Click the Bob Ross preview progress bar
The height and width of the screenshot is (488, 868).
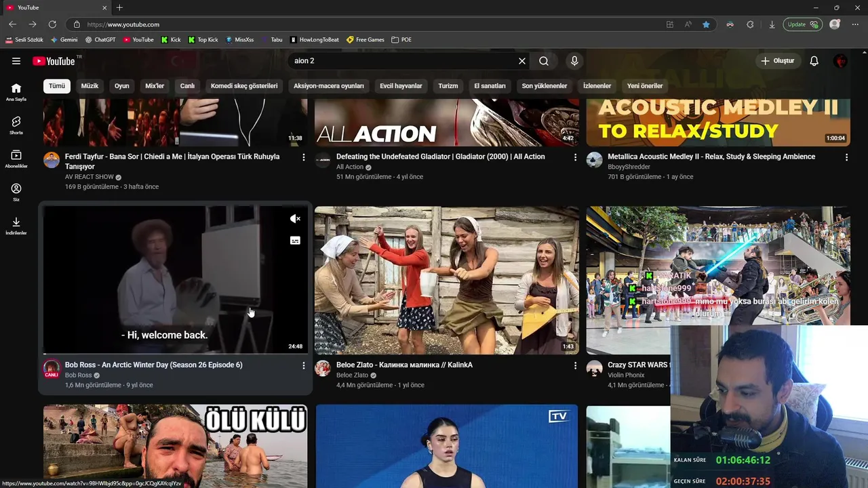point(175,354)
